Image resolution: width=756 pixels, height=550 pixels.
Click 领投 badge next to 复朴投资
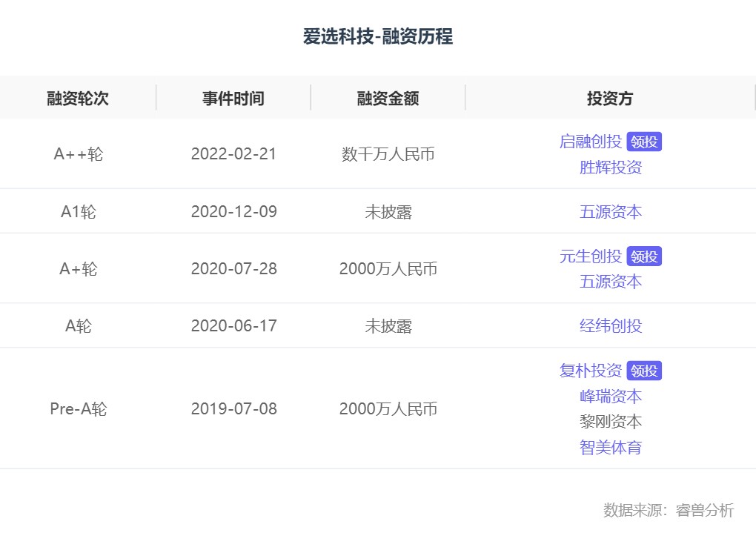[644, 371]
